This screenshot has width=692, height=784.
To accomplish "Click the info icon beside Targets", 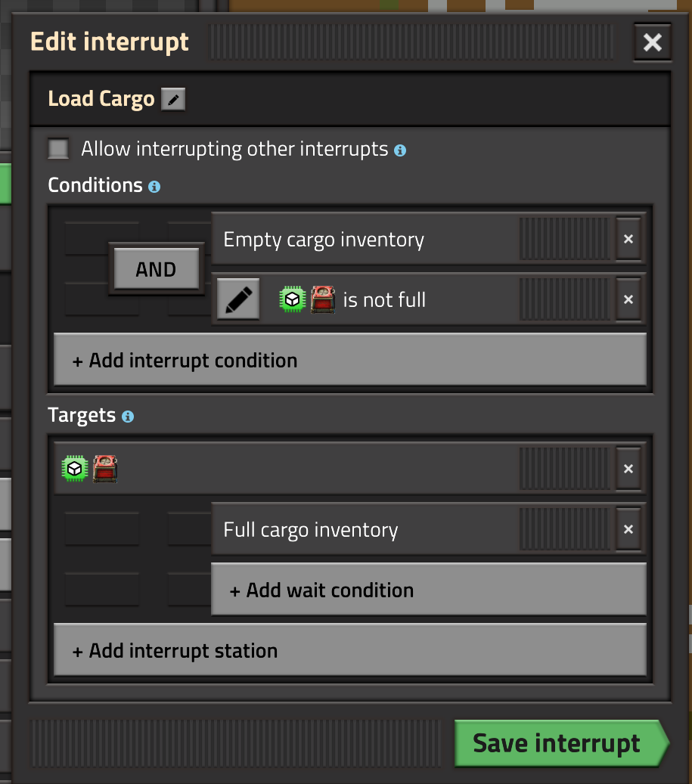I will coord(128,417).
